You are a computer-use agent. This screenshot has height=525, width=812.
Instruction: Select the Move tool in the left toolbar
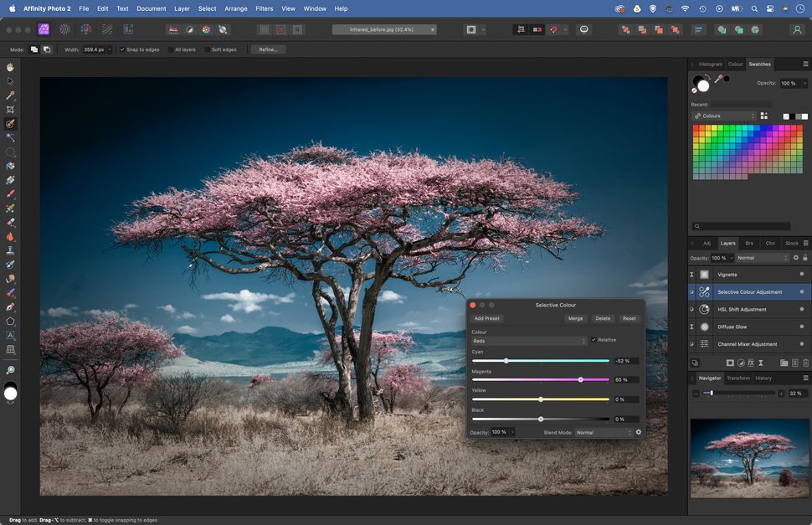pos(9,80)
